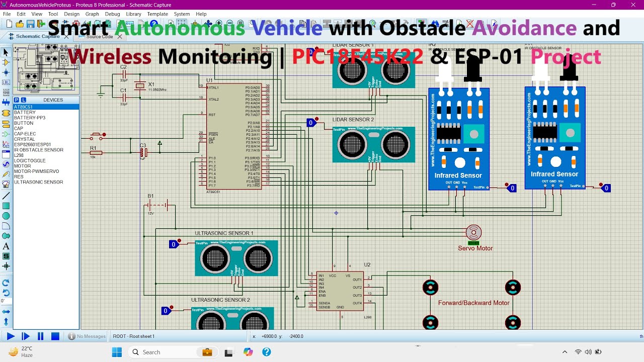The height and width of the screenshot is (362, 644).
Task: Click the Close Project toolbar icon
Action: (x=41, y=24)
